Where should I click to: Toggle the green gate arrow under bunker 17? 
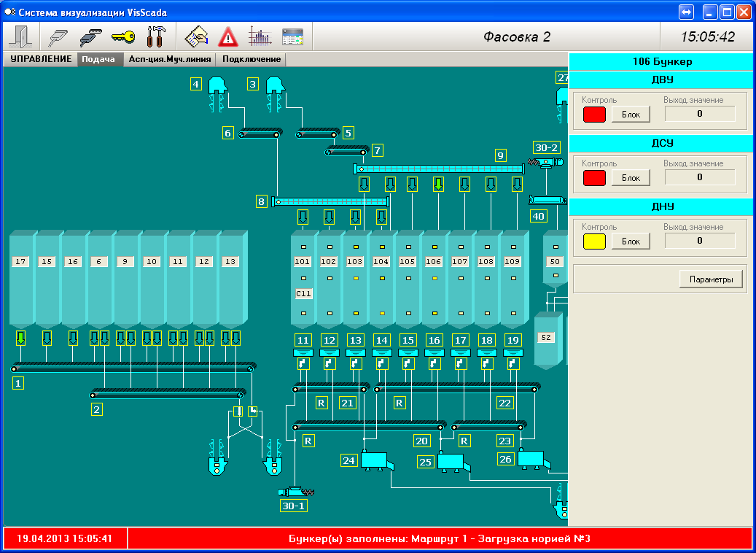click(x=21, y=338)
